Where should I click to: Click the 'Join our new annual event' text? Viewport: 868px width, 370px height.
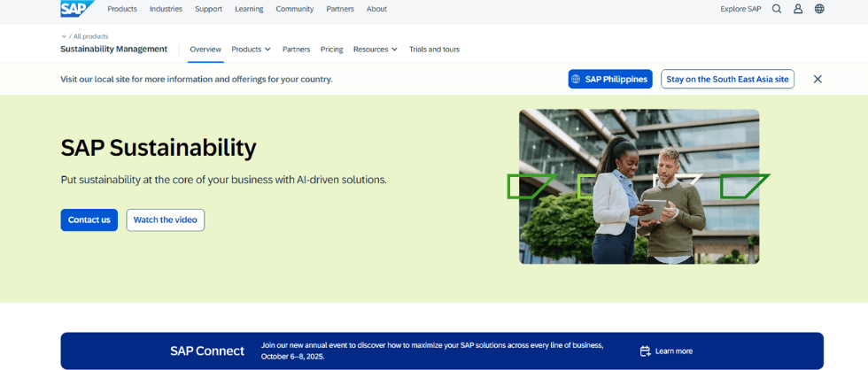click(432, 351)
